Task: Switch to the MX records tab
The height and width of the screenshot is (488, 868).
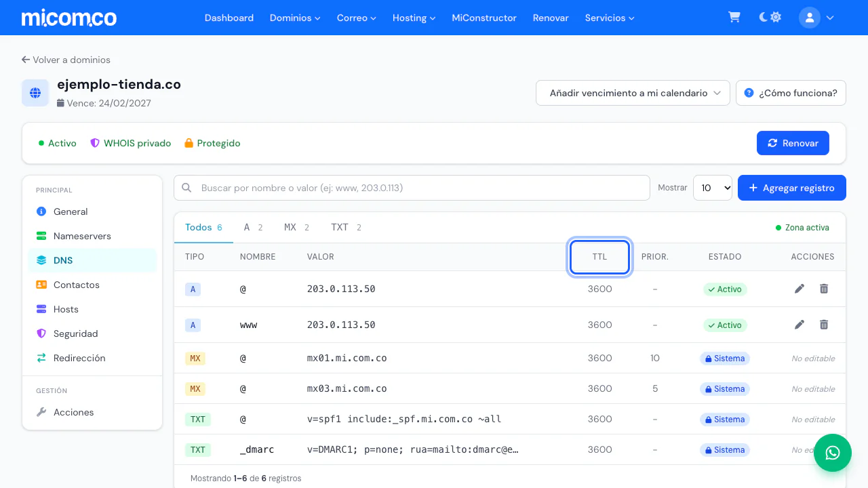Action: 296,228
